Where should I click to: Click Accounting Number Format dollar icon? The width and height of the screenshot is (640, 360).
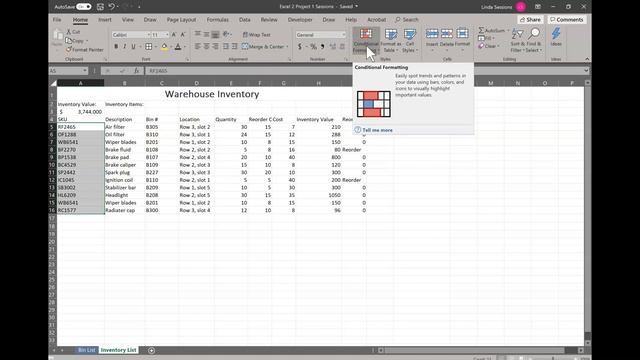coord(300,47)
